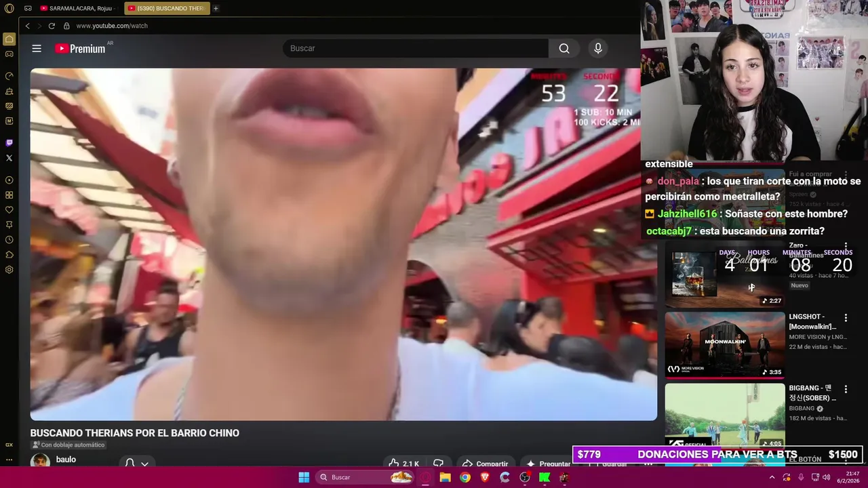Open Google Chrome from taskbar
This screenshot has width=868, height=488.
(465, 477)
